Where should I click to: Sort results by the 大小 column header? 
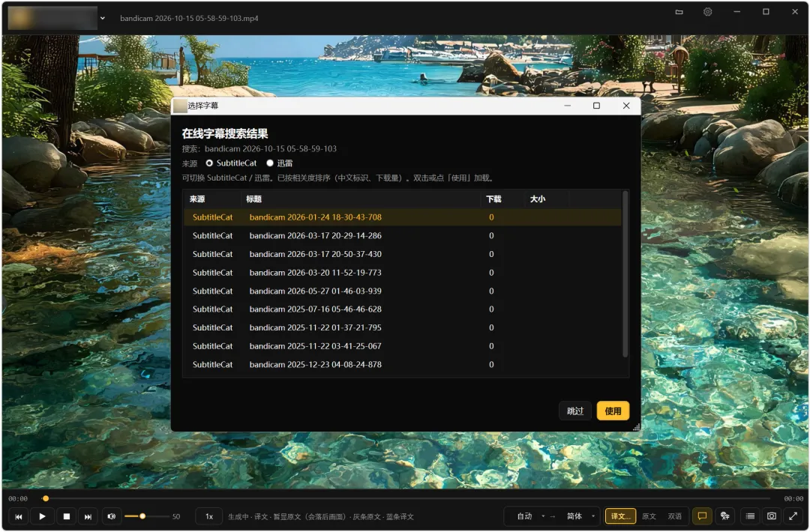point(546,199)
